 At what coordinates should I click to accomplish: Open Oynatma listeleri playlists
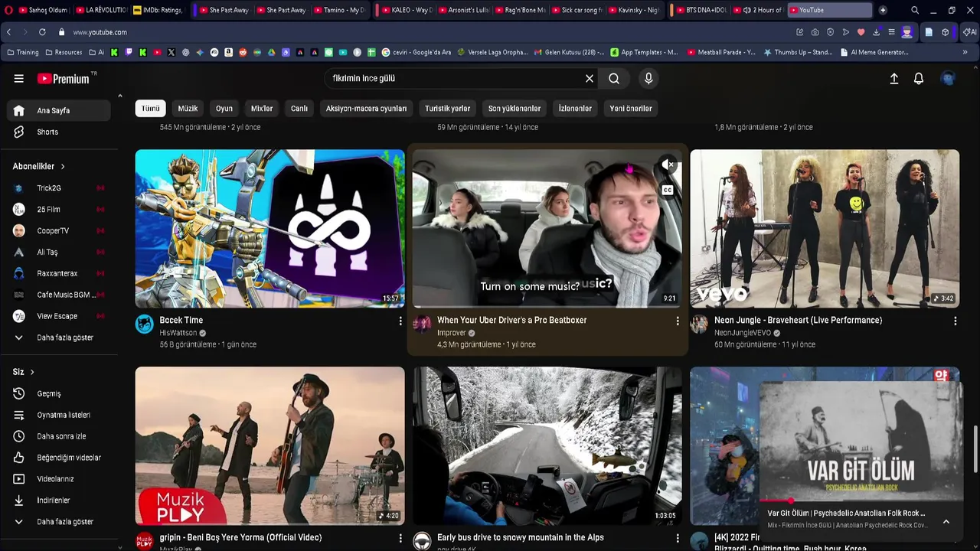coord(59,415)
